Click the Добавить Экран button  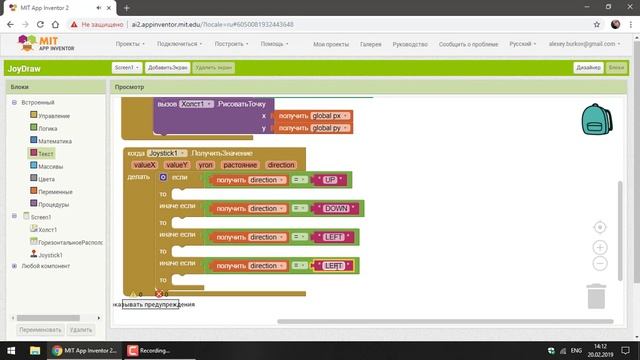coord(167,68)
